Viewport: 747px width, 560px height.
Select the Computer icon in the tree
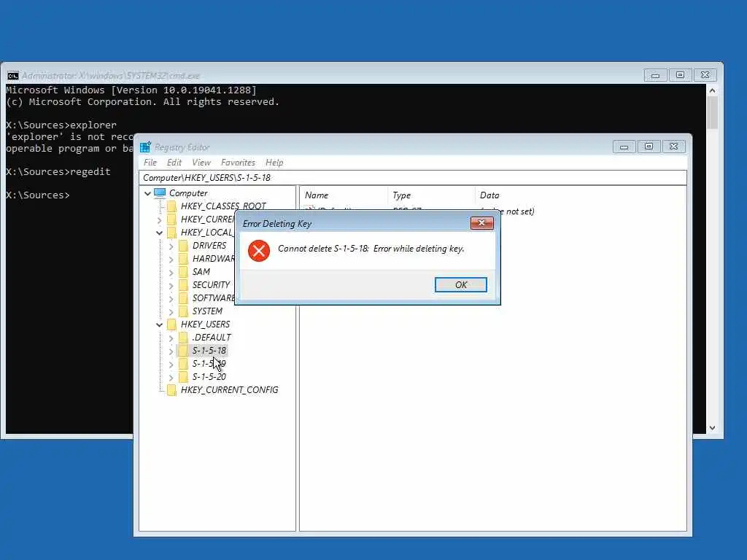coord(160,192)
